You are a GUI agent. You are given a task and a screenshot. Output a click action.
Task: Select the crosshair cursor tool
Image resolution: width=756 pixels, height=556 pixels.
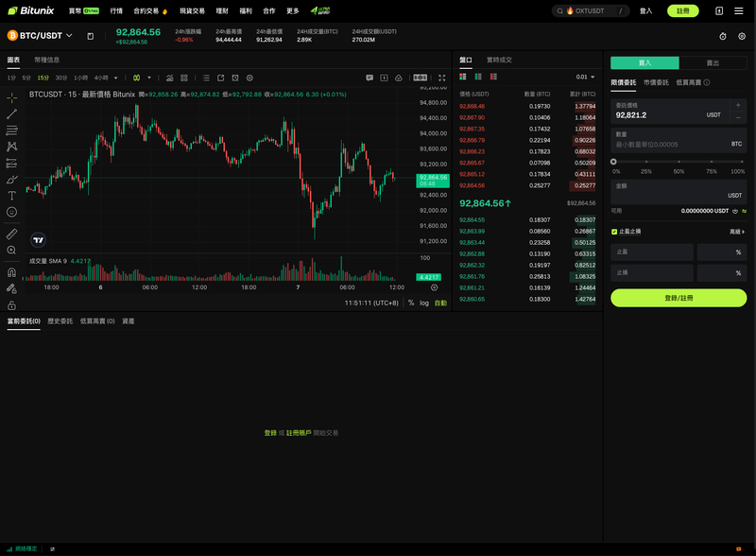pos(12,97)
